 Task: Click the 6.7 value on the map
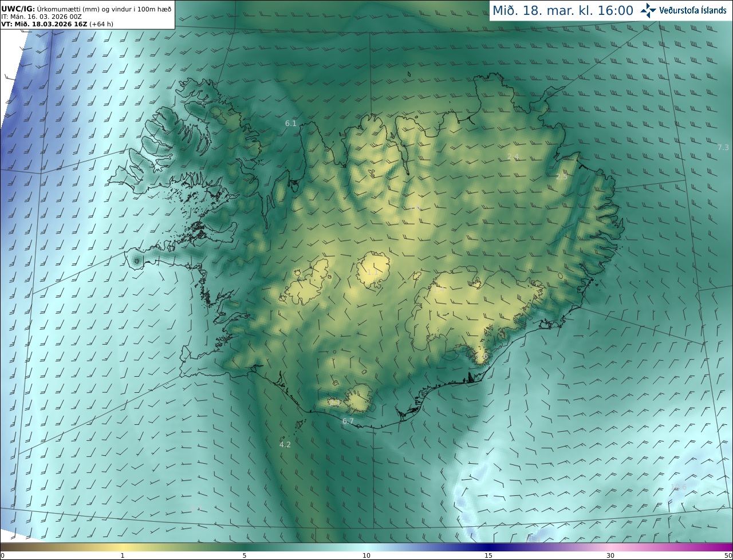coord(348,421)
